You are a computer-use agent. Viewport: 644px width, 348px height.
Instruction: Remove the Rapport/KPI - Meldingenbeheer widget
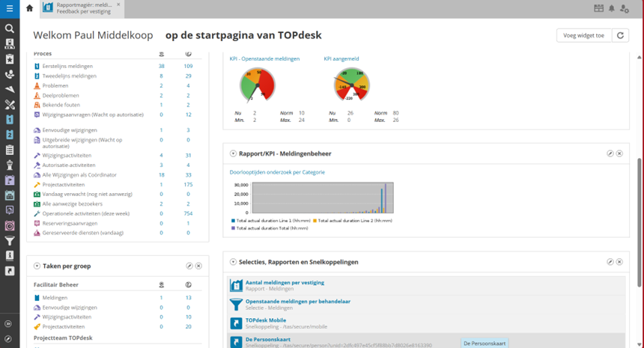click(x=619, y=153)
